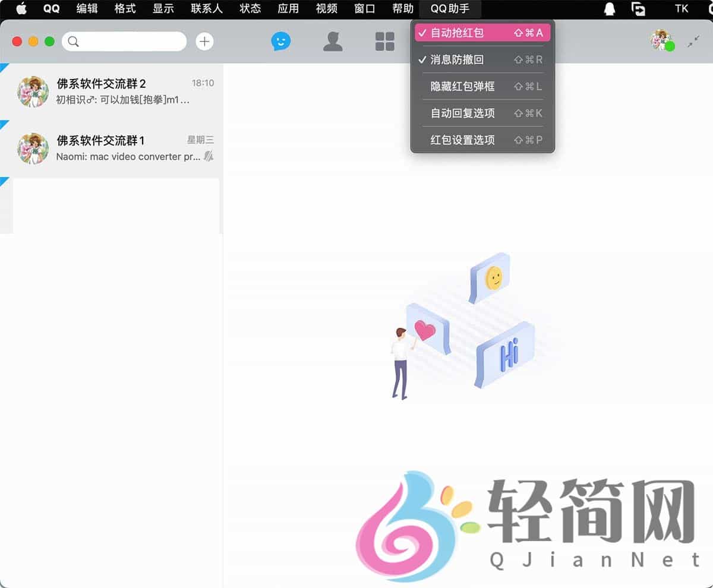Open the 帮助 menu
The image size is (713, 588).
point(402,9)
